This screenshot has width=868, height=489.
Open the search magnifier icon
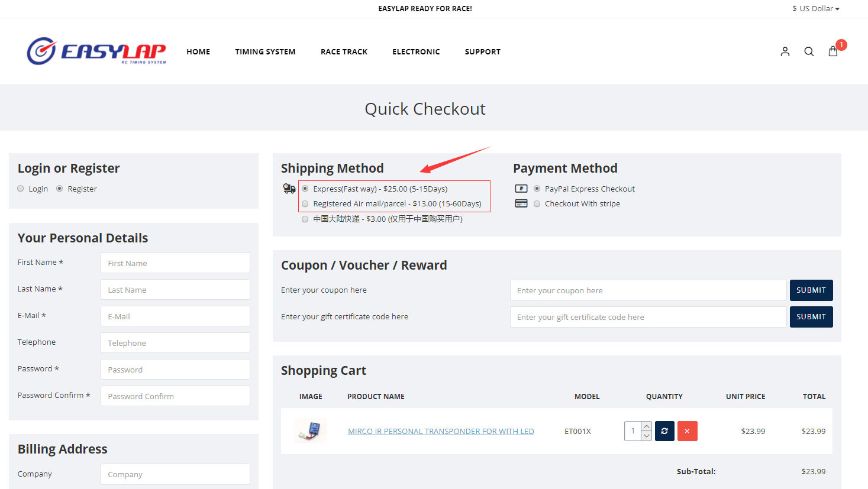point(809,51)
